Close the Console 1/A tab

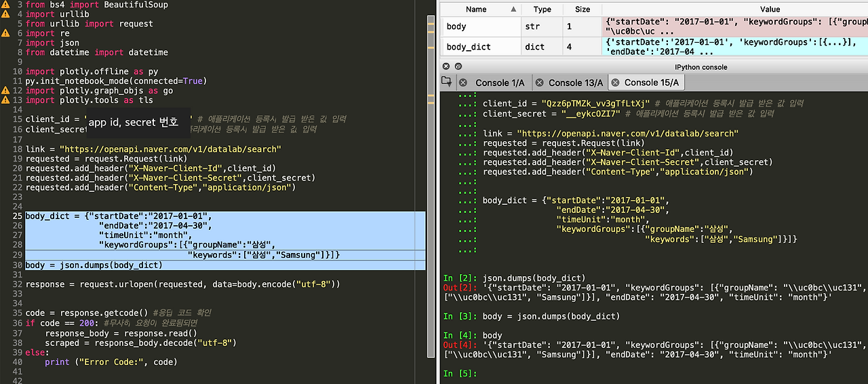463,83
